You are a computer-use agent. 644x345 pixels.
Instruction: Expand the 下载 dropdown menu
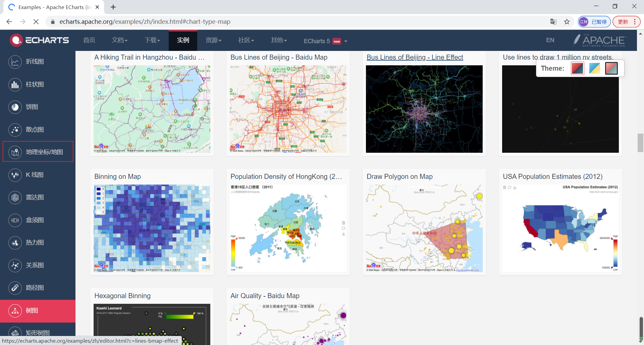click(x=152, y=40)
